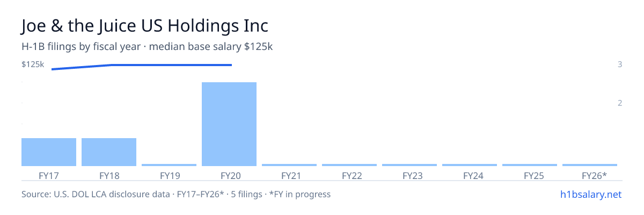The image size is (644, 215).
Task: Click the thin FY19 bar
Action: [169, 165]
